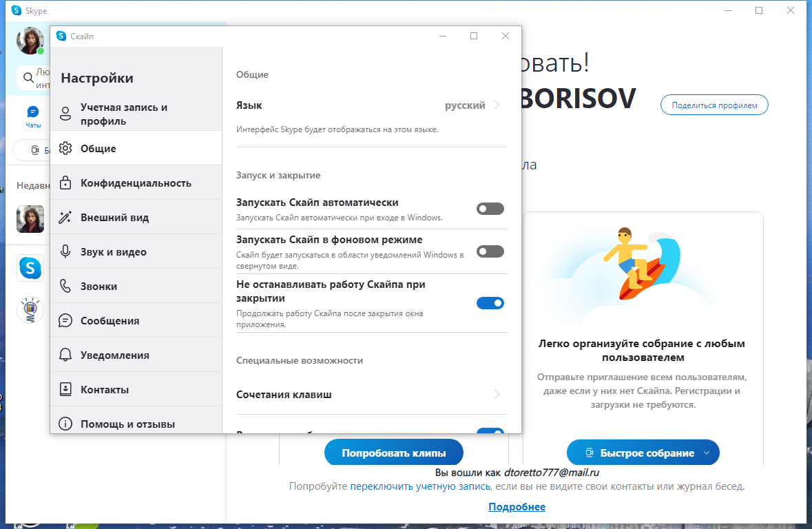Click the Skype logo in main window title bar
Viewport: 812px width, 529px height.
point(17,10)
